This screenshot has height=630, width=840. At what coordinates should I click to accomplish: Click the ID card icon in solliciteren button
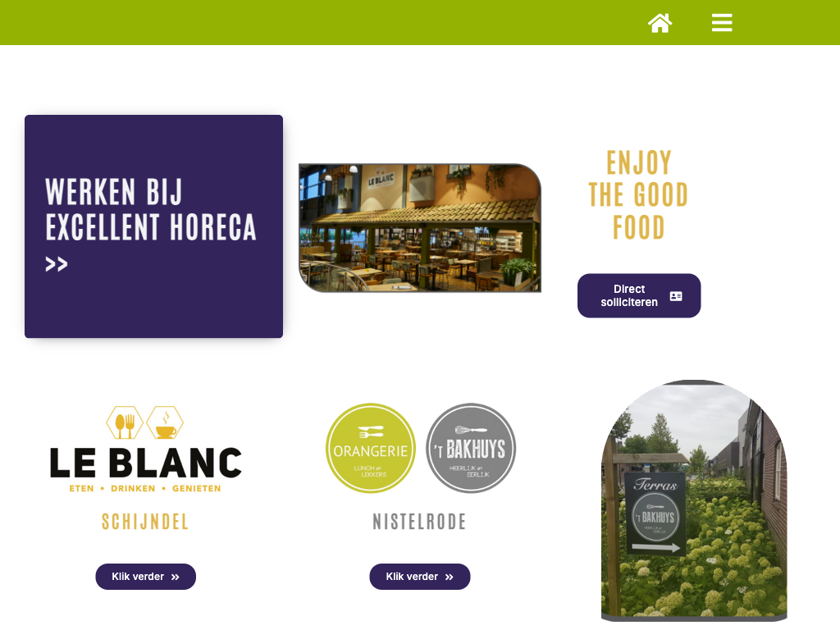click(676, 296)
